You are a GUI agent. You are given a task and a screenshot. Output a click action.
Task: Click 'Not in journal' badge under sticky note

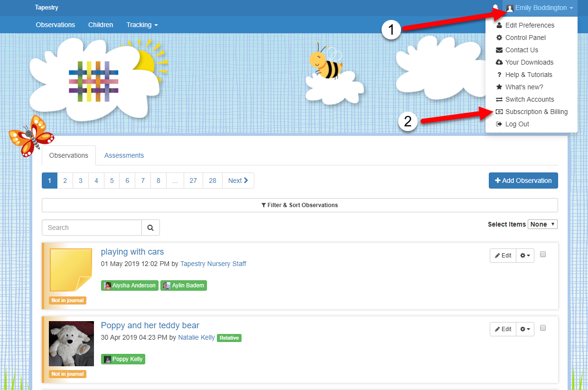tap(68, 300)
